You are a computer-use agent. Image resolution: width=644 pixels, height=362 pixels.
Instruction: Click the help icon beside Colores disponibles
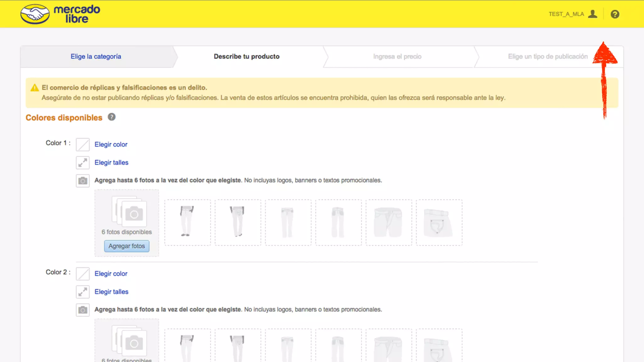(111, 117)
